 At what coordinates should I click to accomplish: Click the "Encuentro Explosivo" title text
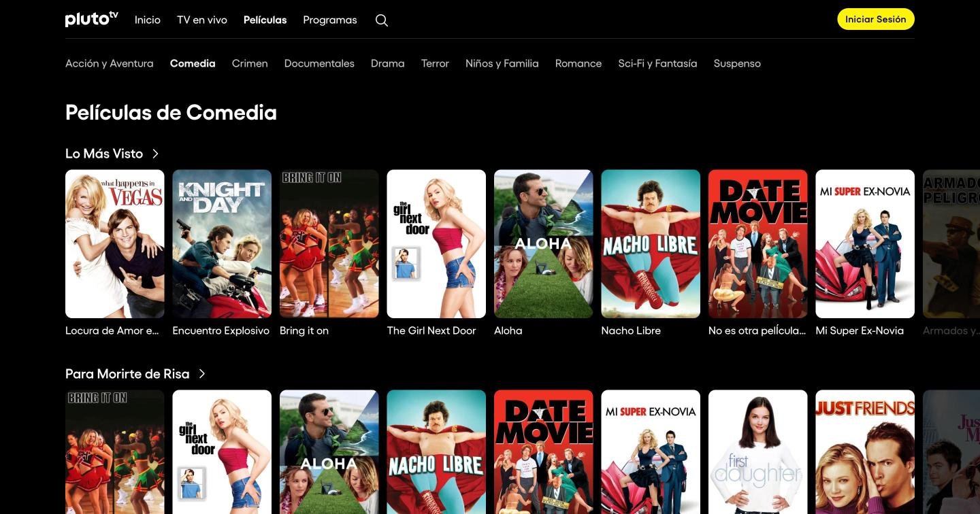221,330
